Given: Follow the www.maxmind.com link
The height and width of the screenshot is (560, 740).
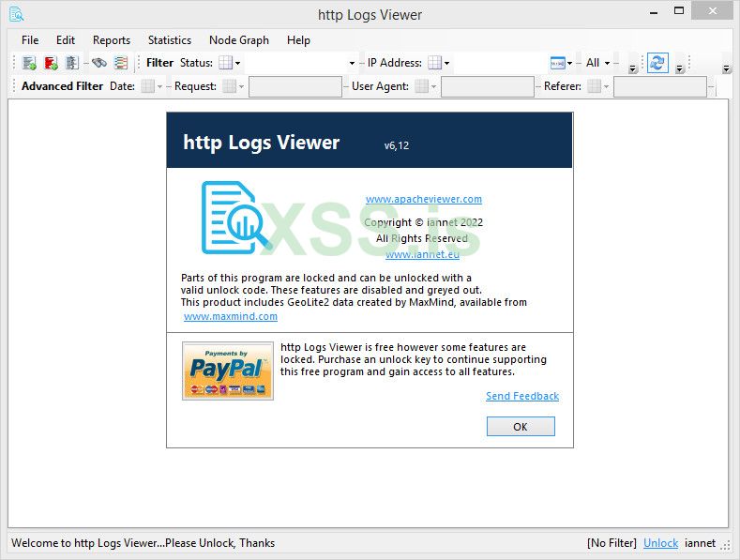Looking at the screenshot, I should pyautogui.click(x=231, y=316).
